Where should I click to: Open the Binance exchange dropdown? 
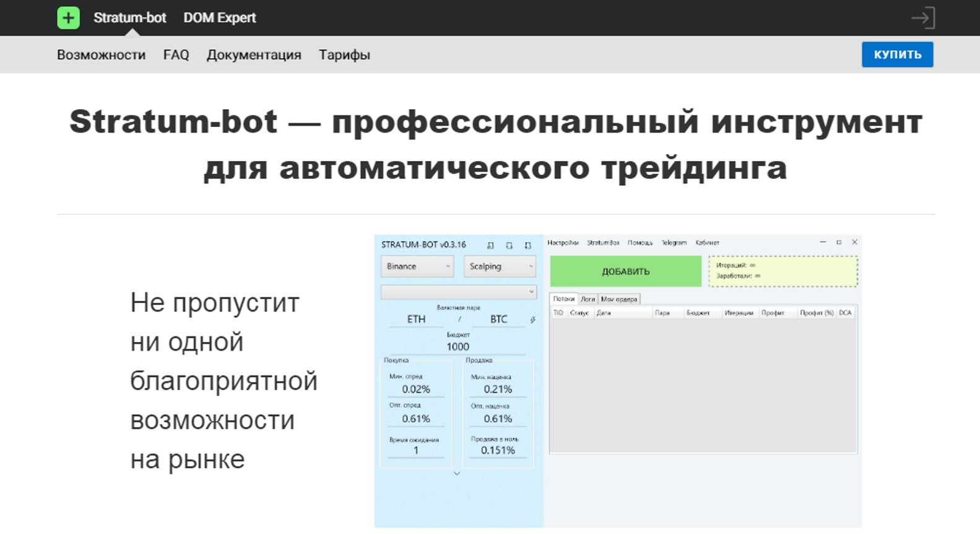417,266
